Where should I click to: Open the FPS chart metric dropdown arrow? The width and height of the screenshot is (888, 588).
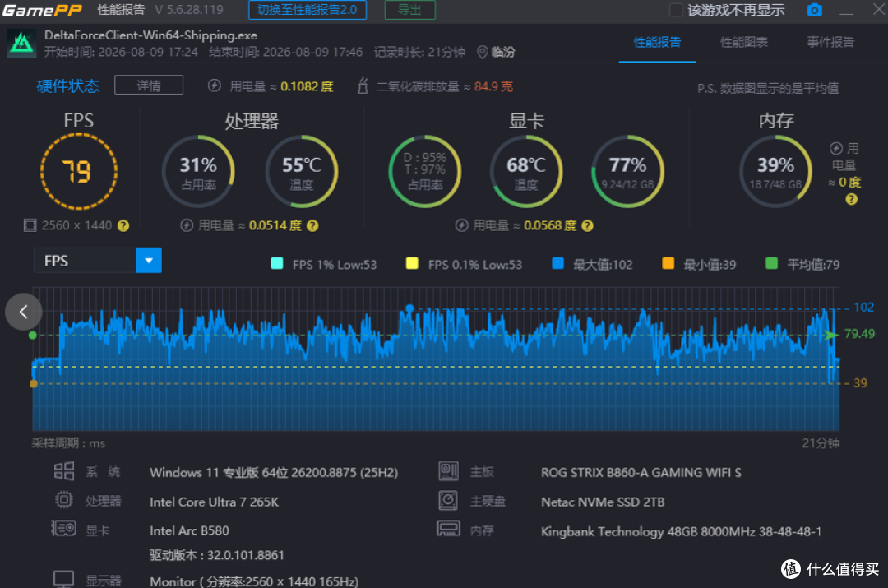tap(149, 261)
